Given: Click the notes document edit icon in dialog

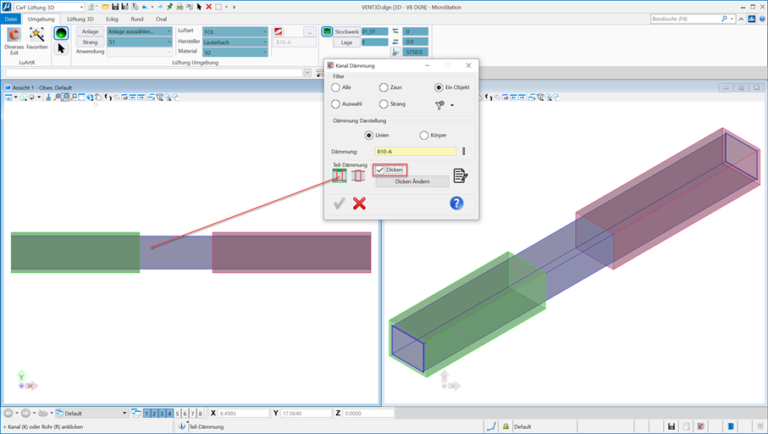Looking at the screenshot, I should (x=460, y=175).
